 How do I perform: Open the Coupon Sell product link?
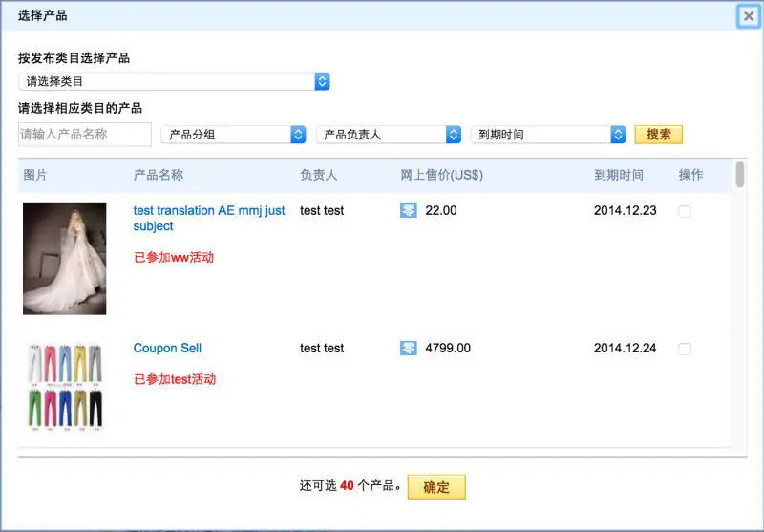click(167, 349)
